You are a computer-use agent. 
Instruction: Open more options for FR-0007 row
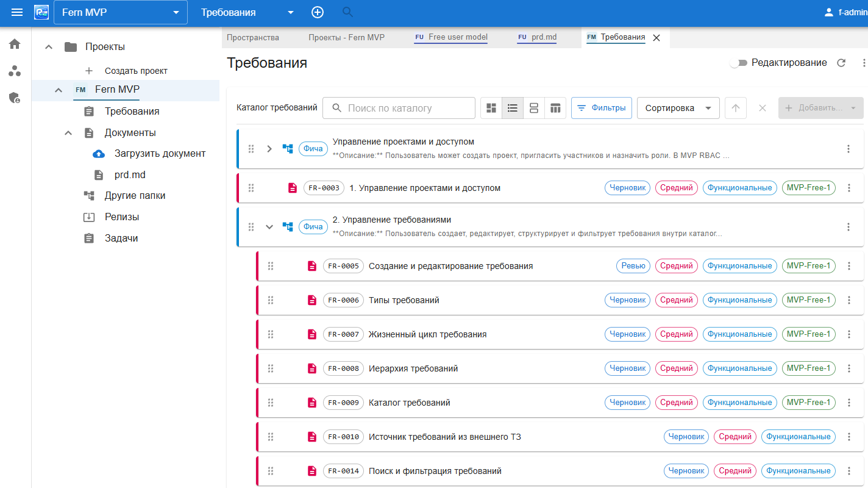tap(849, 334)
